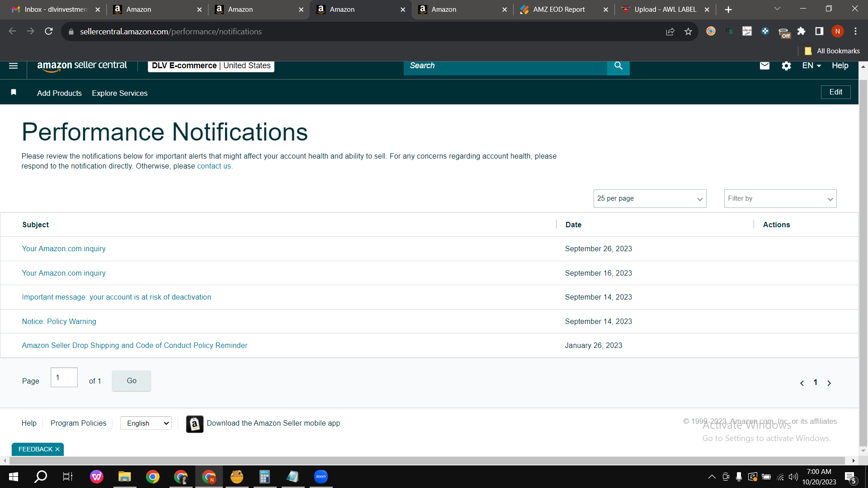Open Windows taskbar search
The width and height of the screenshot is (868, 488).
point(41,476)
